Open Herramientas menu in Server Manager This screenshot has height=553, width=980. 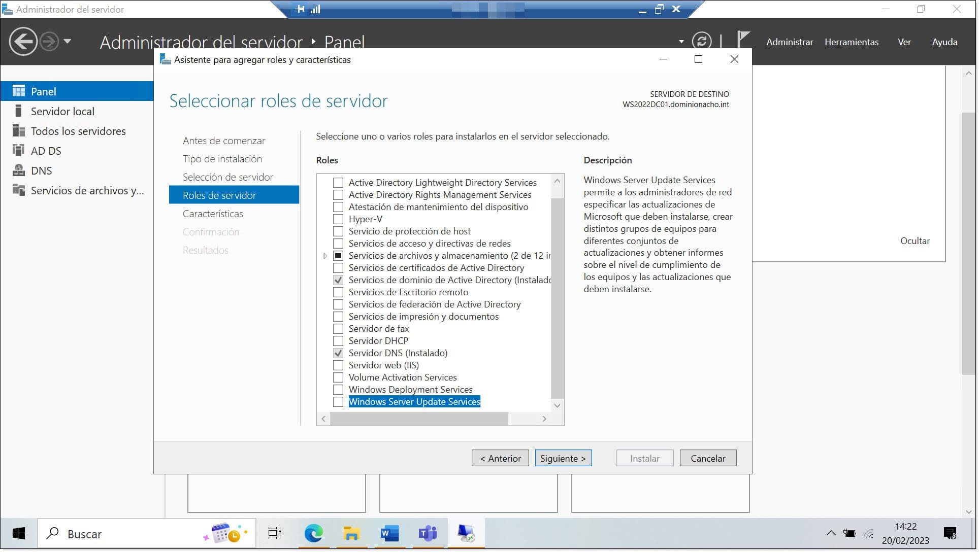[x=852, y=42]
